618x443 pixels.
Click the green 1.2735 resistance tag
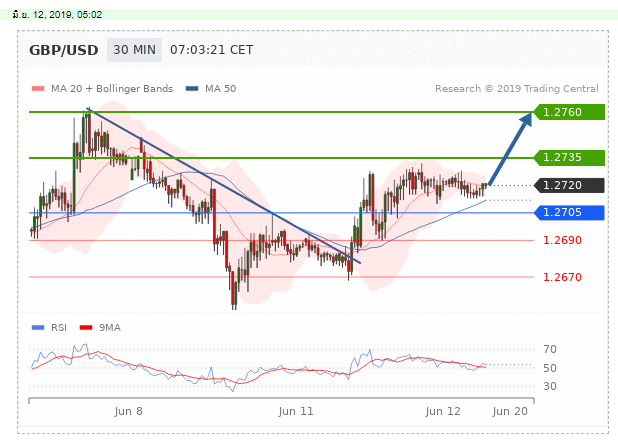point(569,157)
